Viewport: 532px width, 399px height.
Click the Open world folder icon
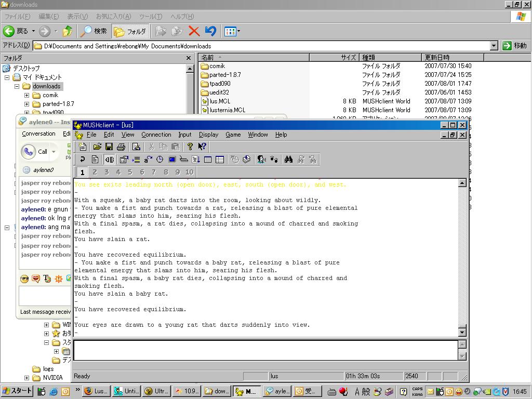97,147
